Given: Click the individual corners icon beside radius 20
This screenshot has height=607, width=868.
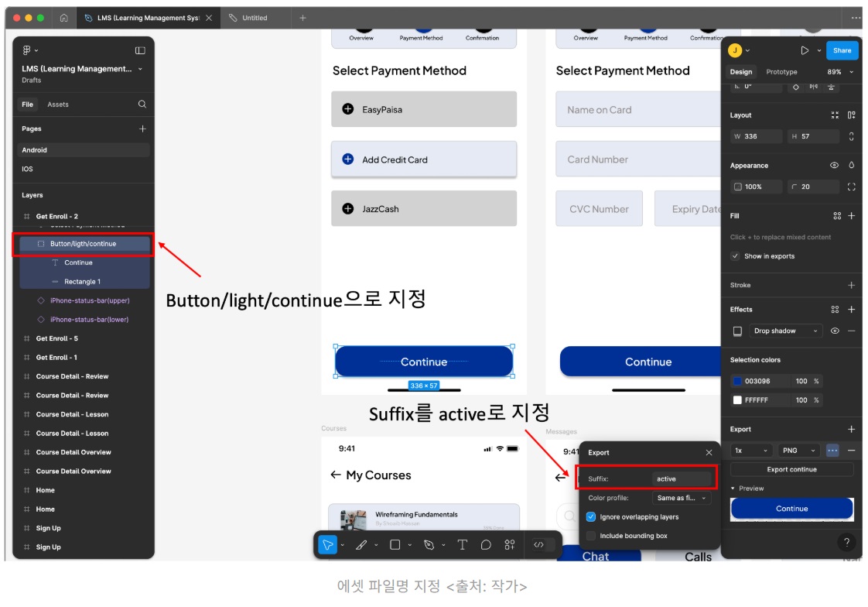Looking at the screenshot, I should tap(852, 187).
